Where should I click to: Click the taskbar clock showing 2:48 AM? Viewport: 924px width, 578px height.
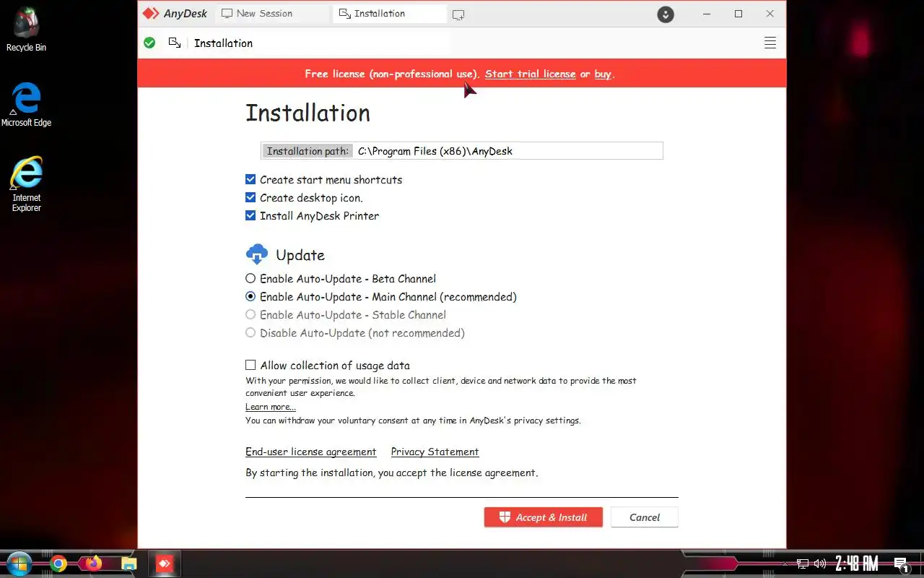[x=857, y=564]
